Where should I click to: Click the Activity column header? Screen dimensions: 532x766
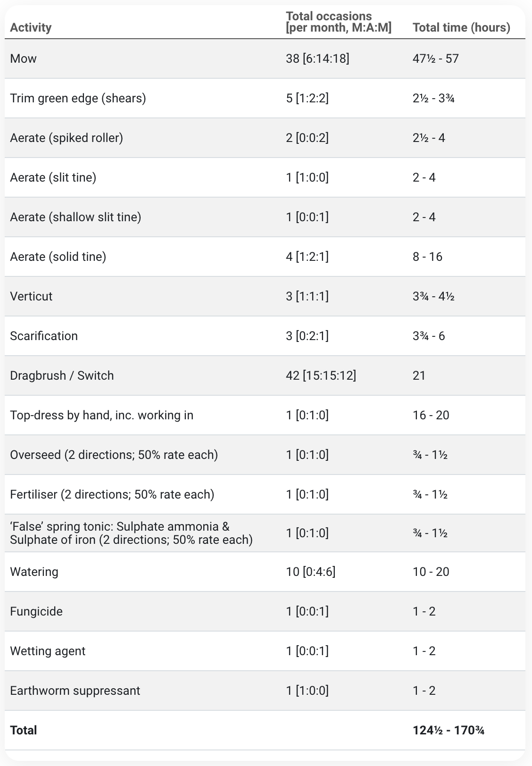coord(31,27)
